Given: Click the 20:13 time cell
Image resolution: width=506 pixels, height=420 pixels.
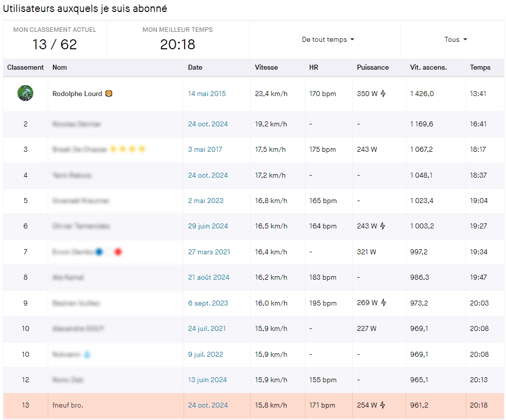Looking at the screenshot, I should 479,380.
